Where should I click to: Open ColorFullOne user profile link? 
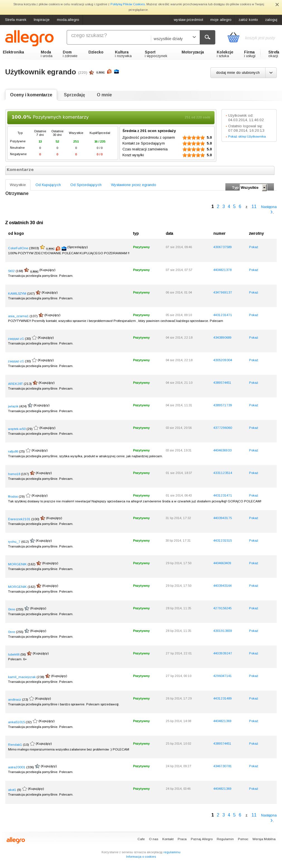[18, 248]
